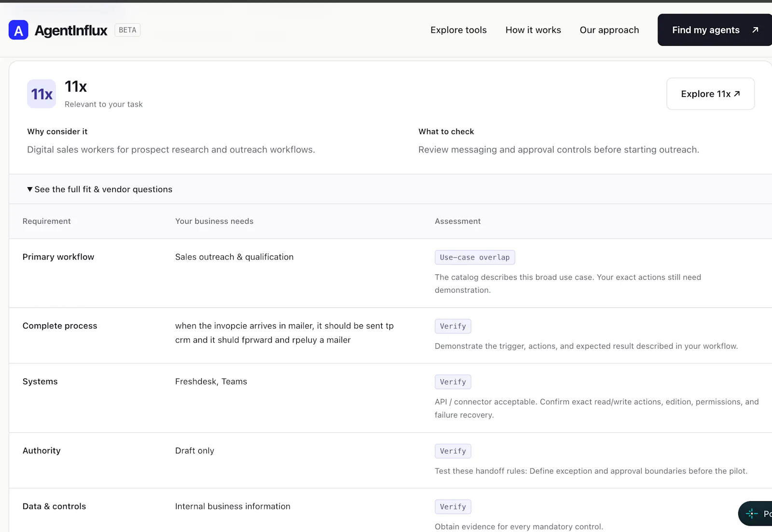Click the arrow icon on Explore 11x
The width and height of the screenshot is (772, 532).
(x=737, y=94)
